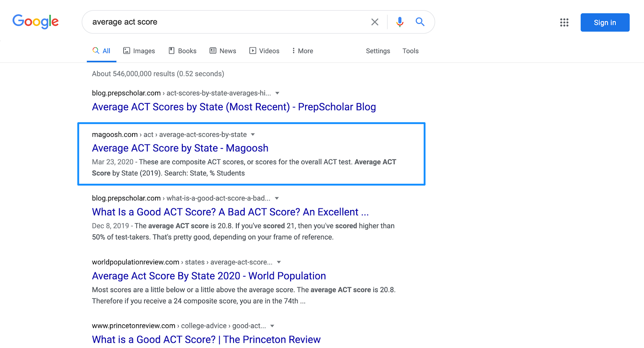Open the Images search tab
This screenshot has width=644, height=348.
coord(139,51)
